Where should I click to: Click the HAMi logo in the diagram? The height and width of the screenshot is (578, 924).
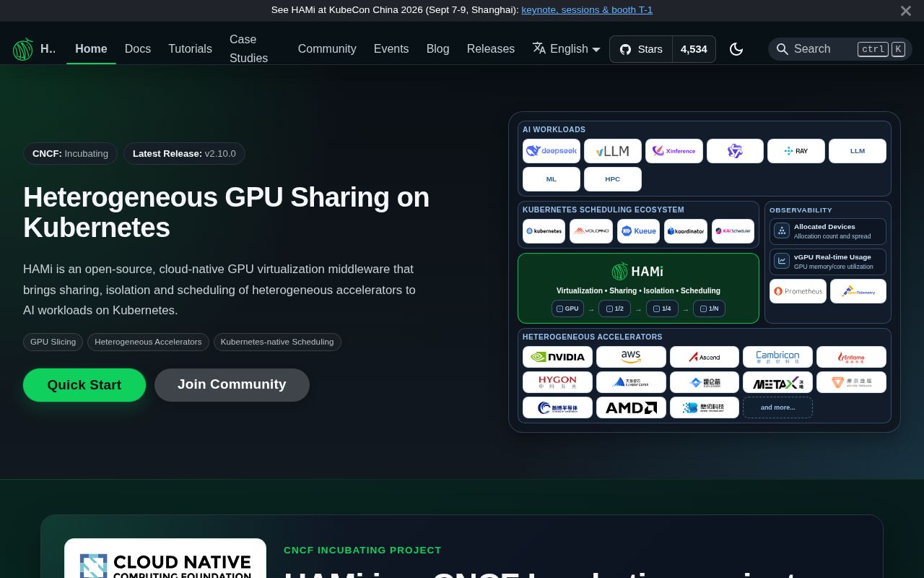pos(638,272)
